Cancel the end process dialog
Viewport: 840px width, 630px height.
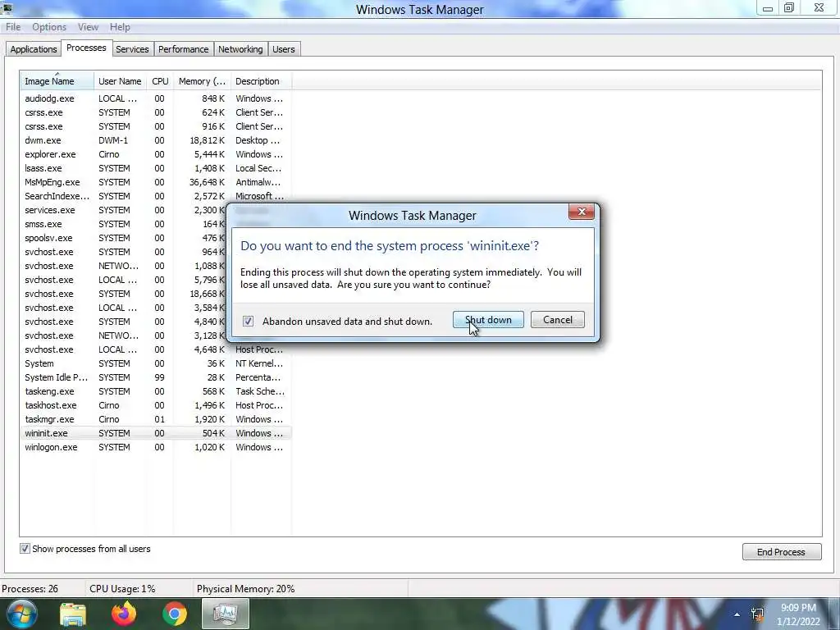(x=558, y=320)
